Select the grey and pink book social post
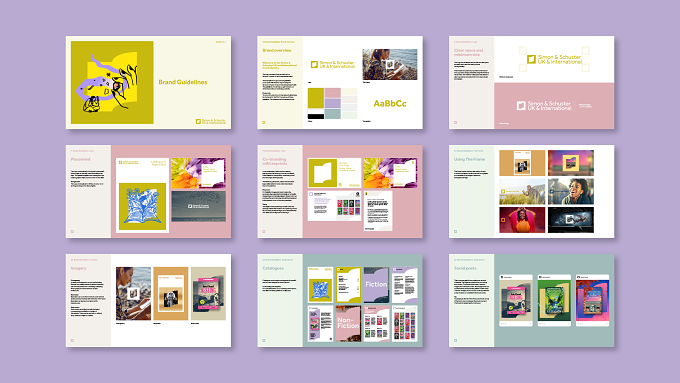Image resolution: width=680 pixels, height=383 pixels. tap(516, 300)
